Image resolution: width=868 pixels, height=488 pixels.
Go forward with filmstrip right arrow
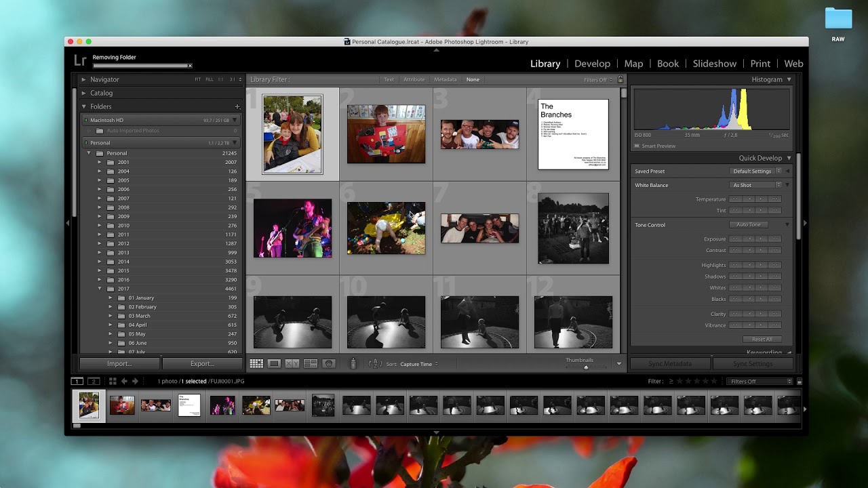pyautogui.click(x=135, y=382)
